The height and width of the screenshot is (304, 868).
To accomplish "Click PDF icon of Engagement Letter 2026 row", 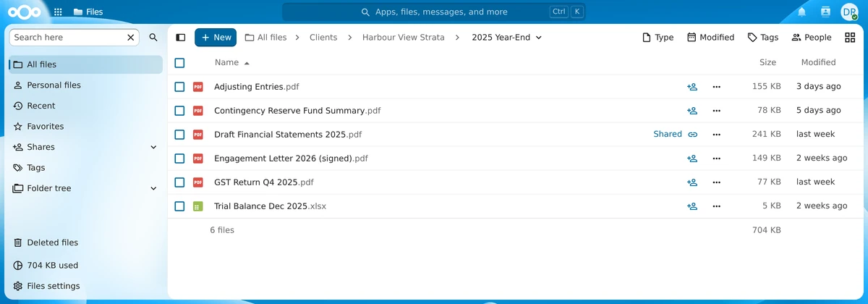I will coord(198,158).
